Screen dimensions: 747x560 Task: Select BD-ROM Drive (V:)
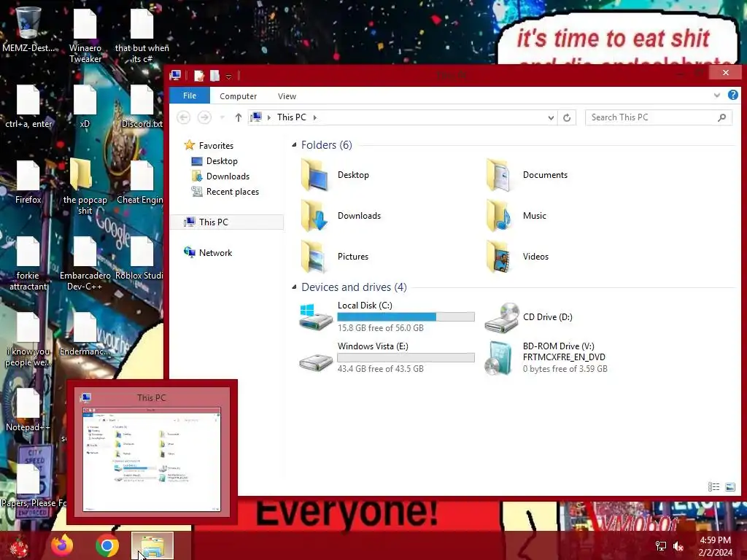click(546, 357)
